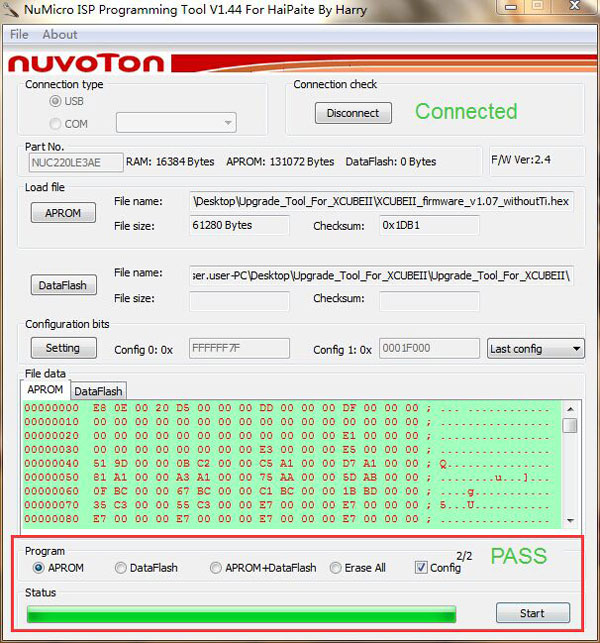
Task: Click the DataFlash: 0 Bytes text
Action: click(x=391, y=162)
